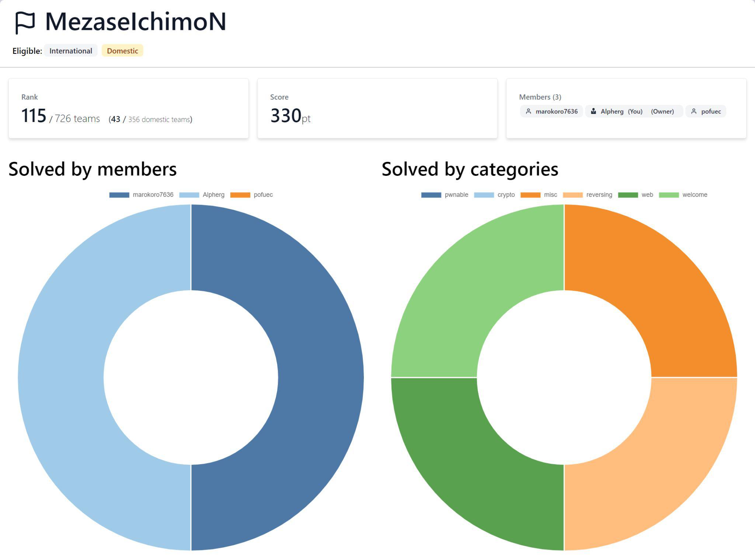Image resolution: width=755 pixels, height=560 pixels.
Task: Click the owner icon beside Alpherg
Action: tap(593, 111)
